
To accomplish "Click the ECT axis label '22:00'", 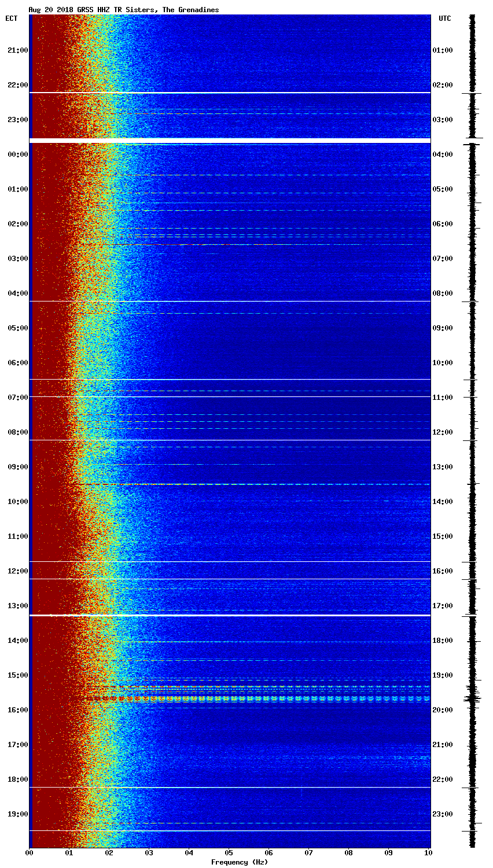I will (x=18, y=85).
